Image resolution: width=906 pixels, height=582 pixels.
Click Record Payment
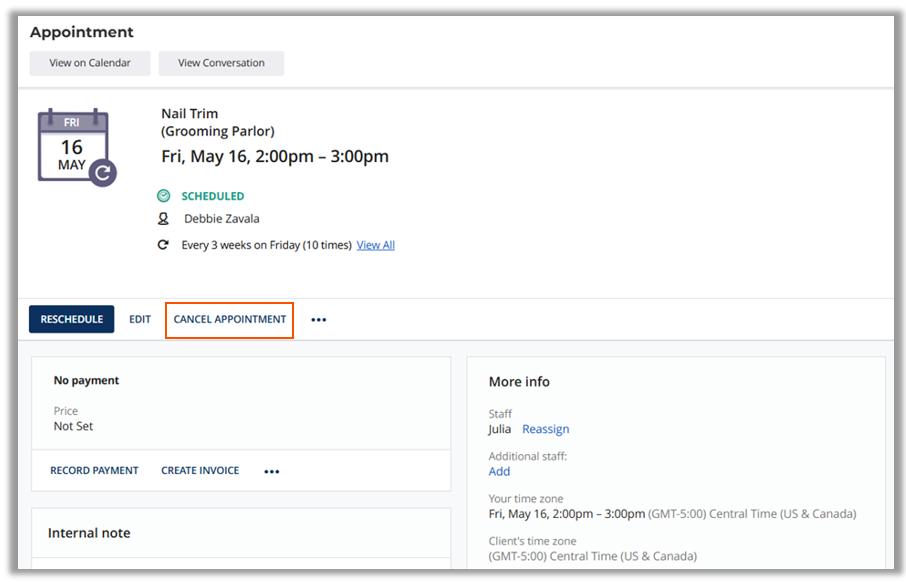point(94,470)
